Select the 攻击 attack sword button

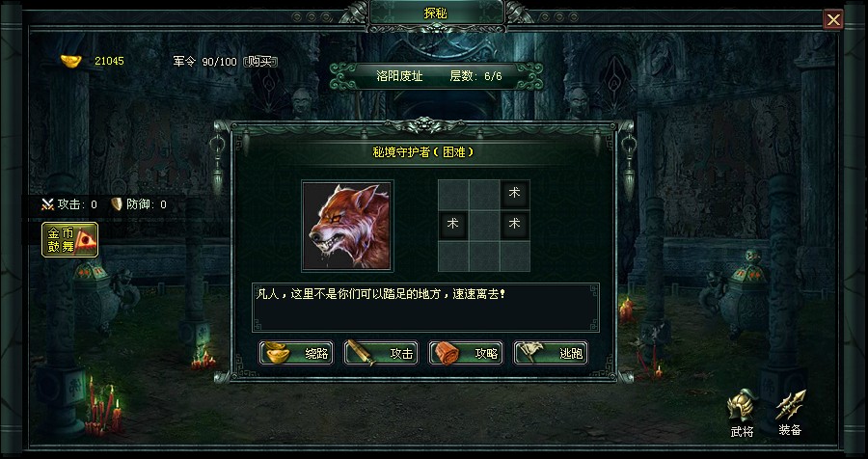point(381,353)
